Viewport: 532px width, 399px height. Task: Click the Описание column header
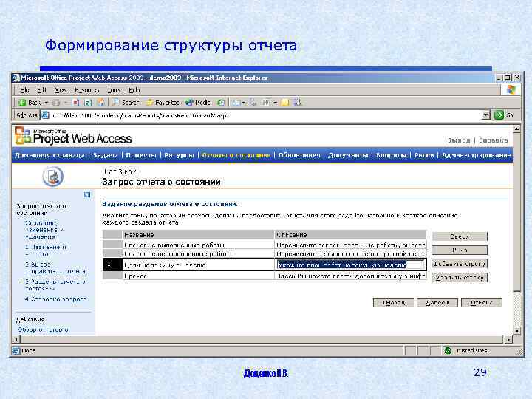click(350, 235)
